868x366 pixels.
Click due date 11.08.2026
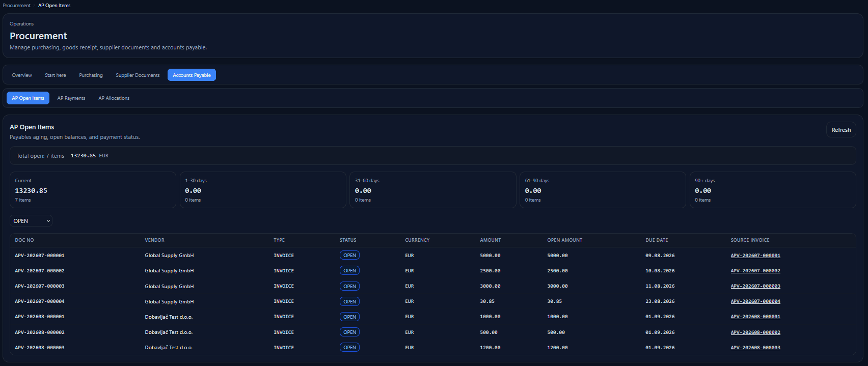tap(660, 286)
